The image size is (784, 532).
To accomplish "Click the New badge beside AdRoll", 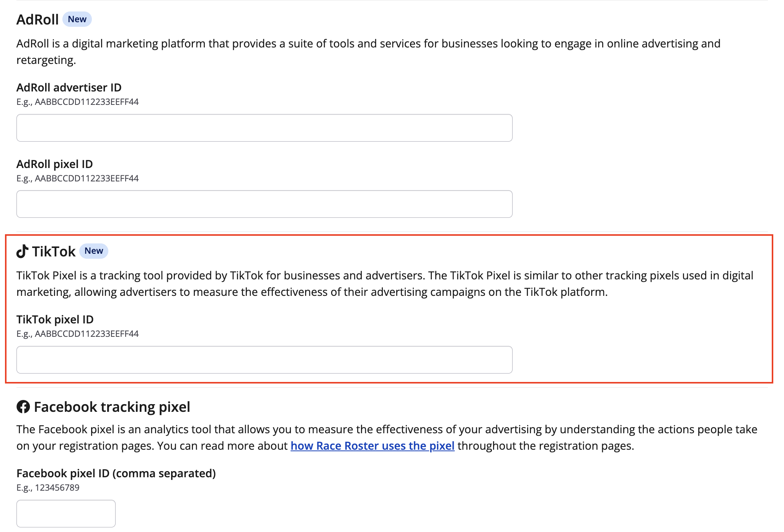I will click(77, 19).
